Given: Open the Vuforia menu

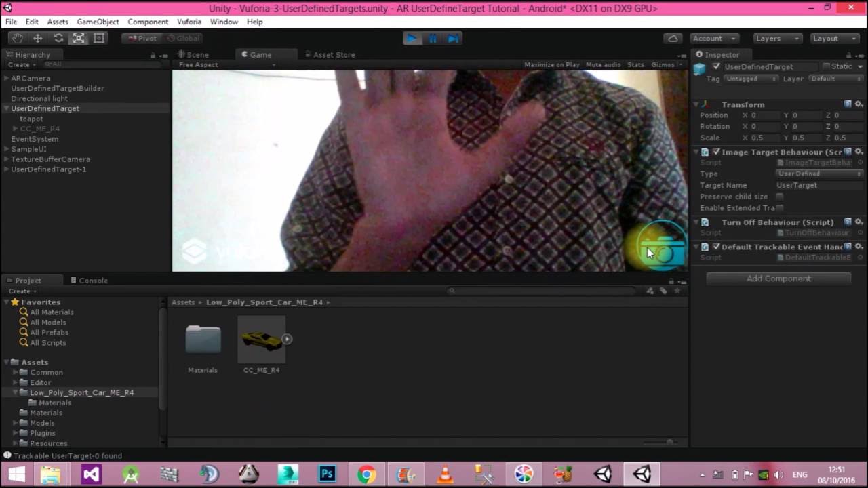Looking at the screenshot, I should tap(189, 22).
